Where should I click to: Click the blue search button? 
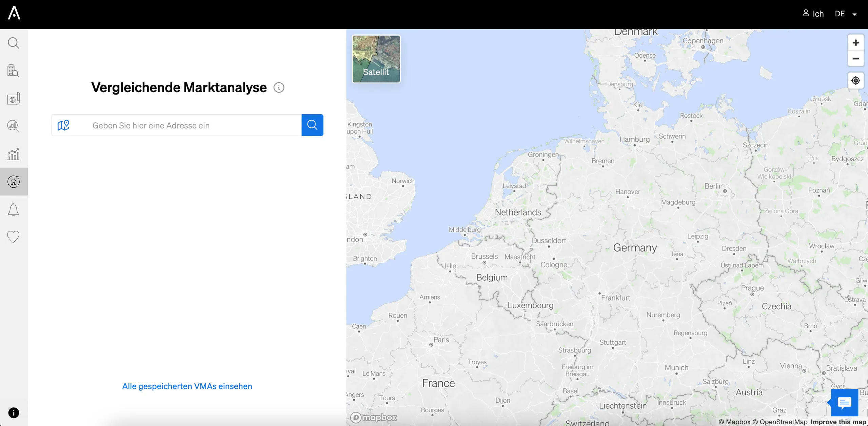pyautogui.click(x=312, y=125)
